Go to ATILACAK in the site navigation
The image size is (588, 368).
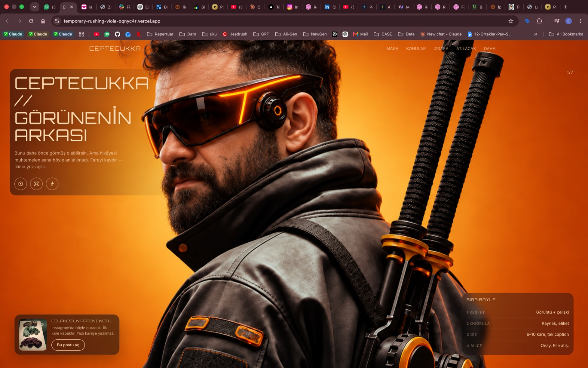[466, 49]
